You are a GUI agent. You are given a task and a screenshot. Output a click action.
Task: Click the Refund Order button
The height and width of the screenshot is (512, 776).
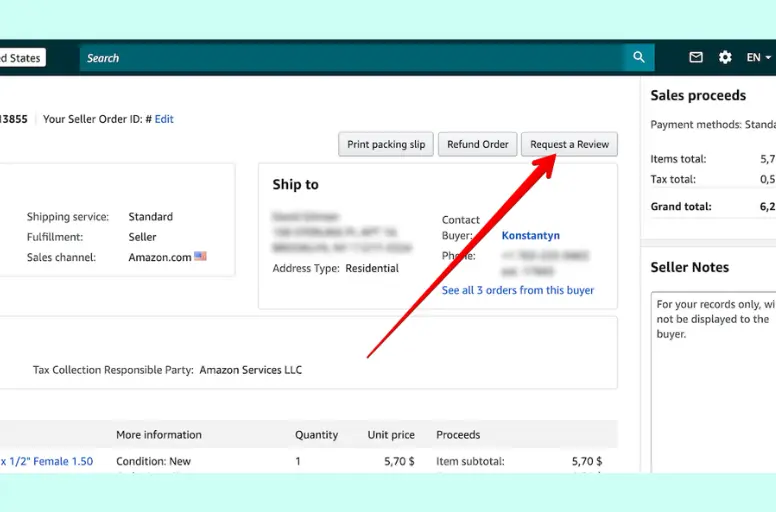[477, 144]
